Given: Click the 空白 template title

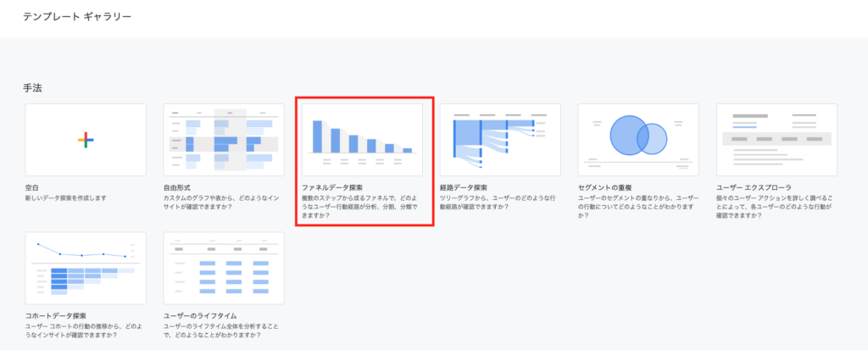Looking at the screenshot, I should pyautogui.click(x=32, y=188).
